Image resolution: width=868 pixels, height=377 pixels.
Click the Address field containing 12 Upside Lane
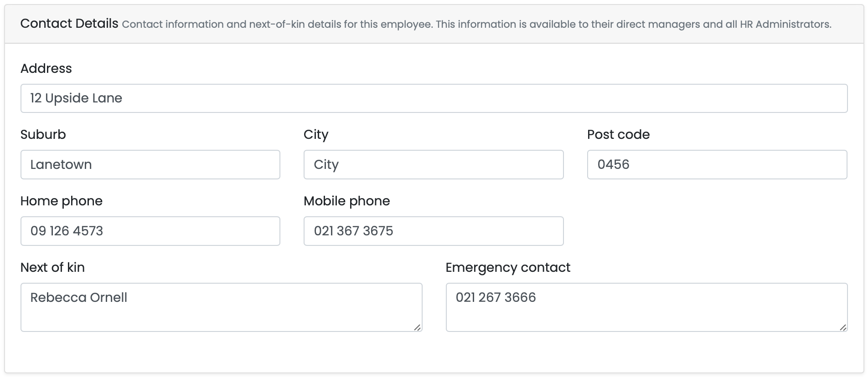(x=434, y=98)
